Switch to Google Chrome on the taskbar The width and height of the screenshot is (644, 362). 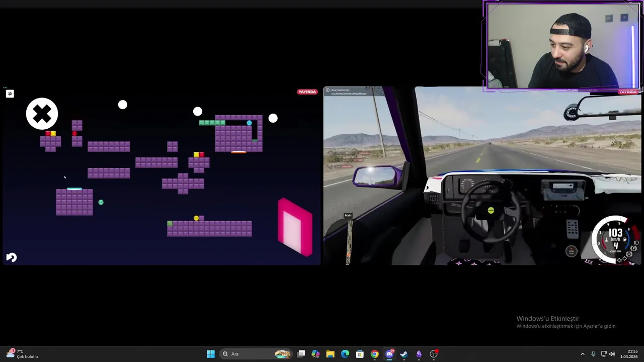pos(374,354)
